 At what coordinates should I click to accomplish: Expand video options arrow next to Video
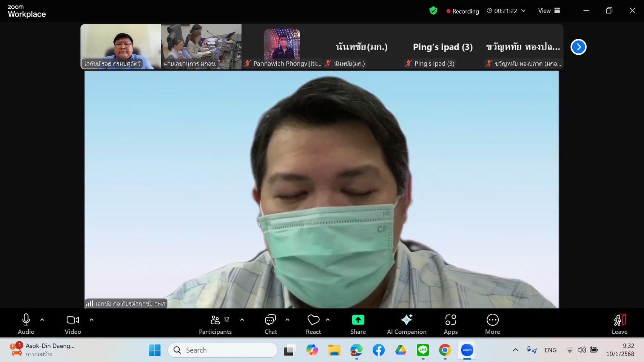pos(91,320)
